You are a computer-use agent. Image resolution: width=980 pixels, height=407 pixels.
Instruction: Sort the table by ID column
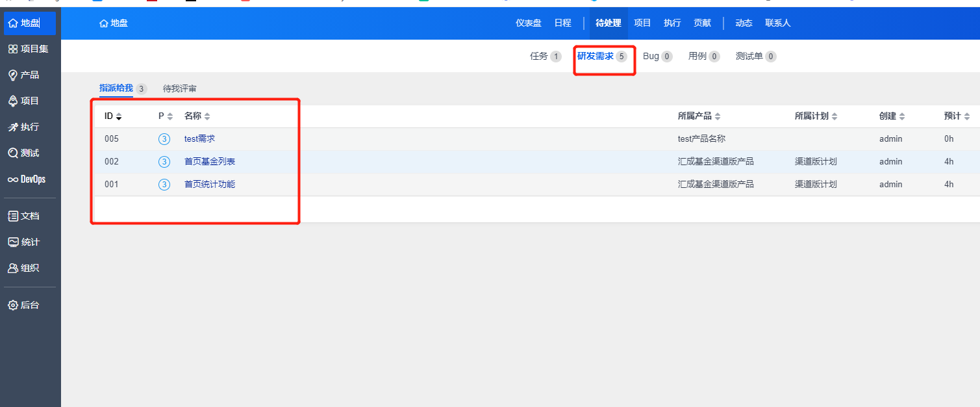click(113, 116)
